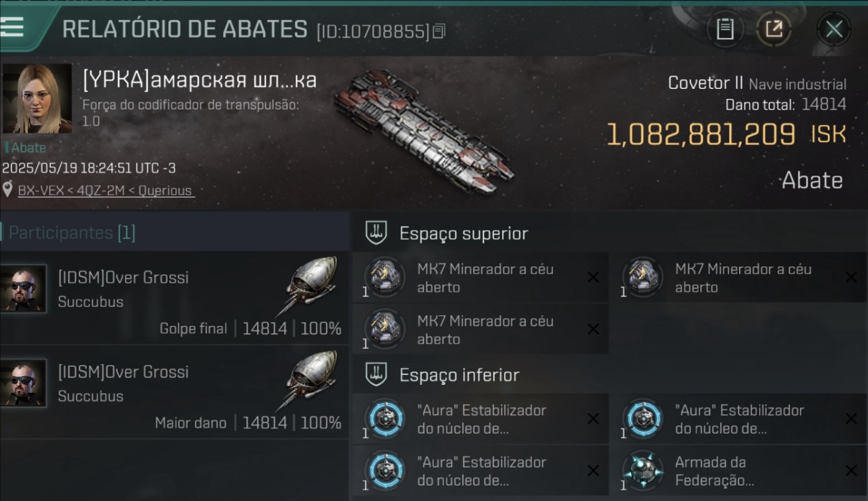Viewport: 868px width, 501px height.
Task: View the victim pilot portrait
Action: [x=37, y=98]
